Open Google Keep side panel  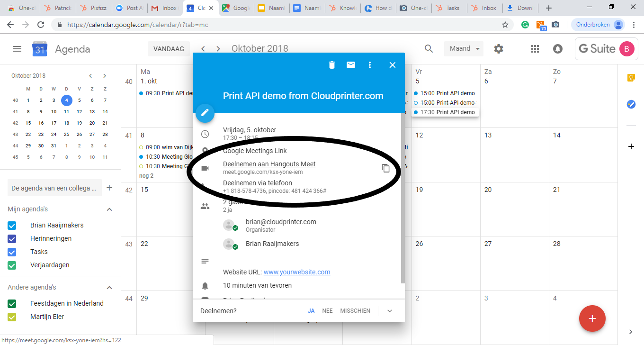[631, 78]
